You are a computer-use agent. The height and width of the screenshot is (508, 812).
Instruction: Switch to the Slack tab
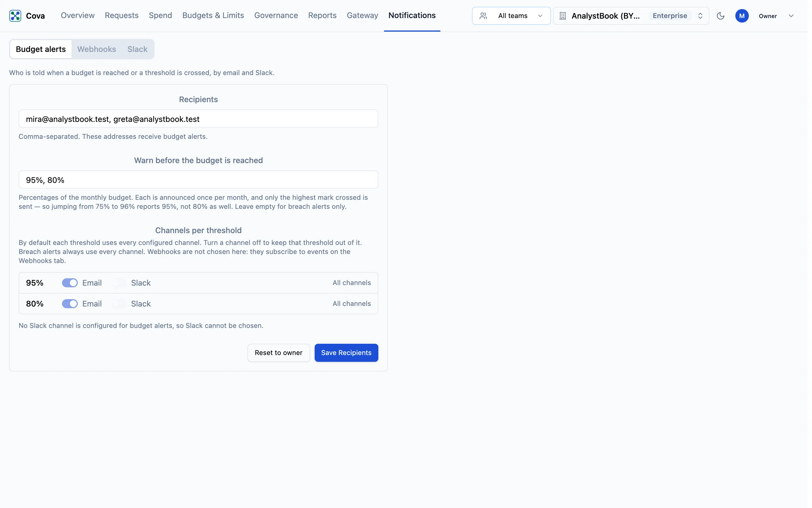pyautogui.click(x=137, y=49)
